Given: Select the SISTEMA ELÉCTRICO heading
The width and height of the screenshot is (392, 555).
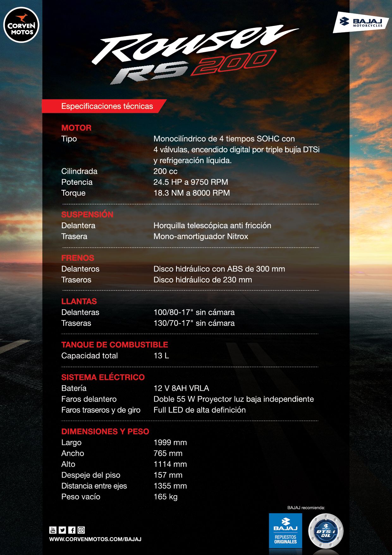Looking at the screenshot, I should click(103, 377).
